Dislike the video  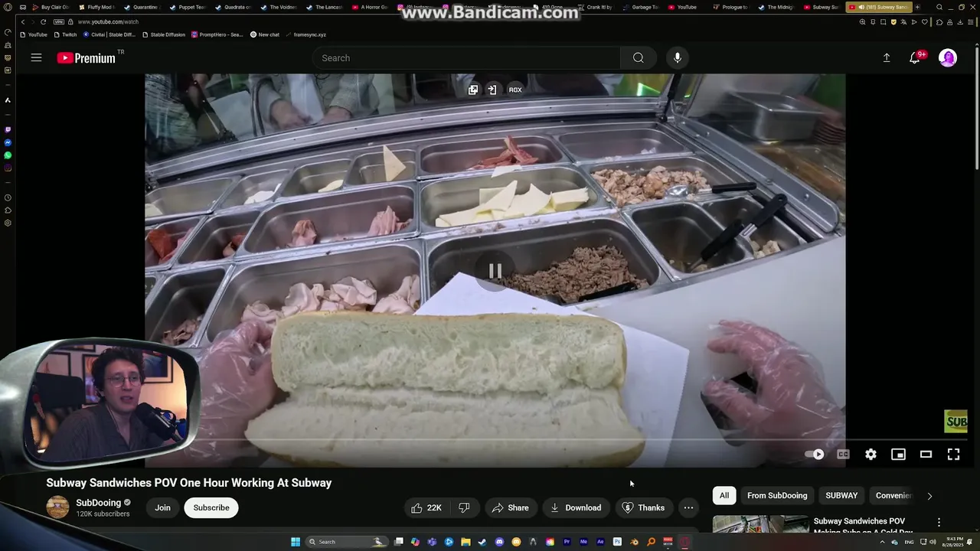point(464,507)
